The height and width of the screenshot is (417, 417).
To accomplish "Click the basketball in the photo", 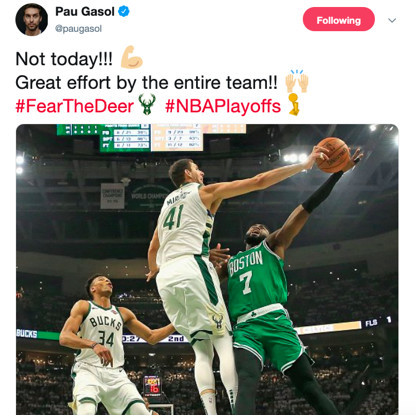I will [x=333, y=155].
